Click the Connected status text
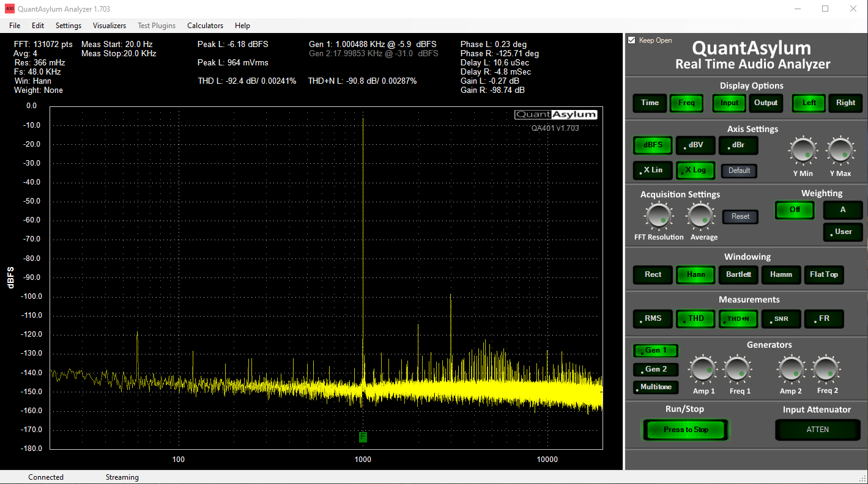The image size is (868, 484). (x=46, y=477)
